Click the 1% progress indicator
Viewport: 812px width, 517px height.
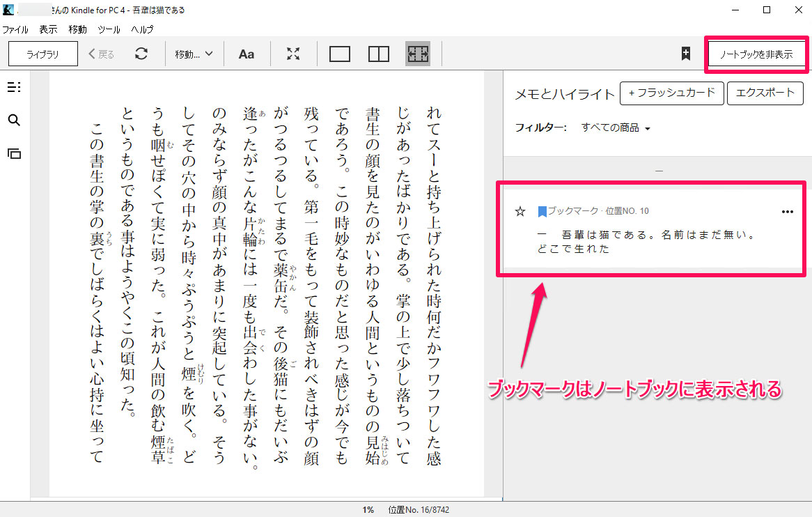point(368,510)
